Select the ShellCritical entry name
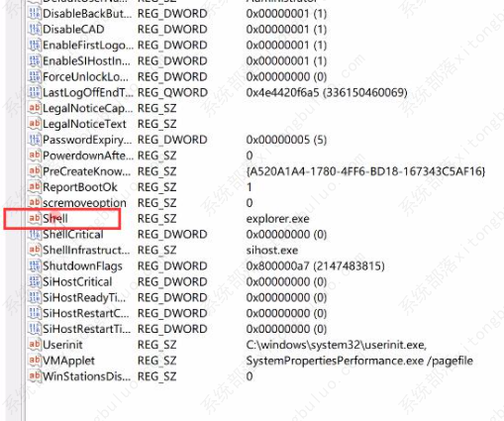Image resolution: width=504 pixels, height=421 pixels. [73, 235]
